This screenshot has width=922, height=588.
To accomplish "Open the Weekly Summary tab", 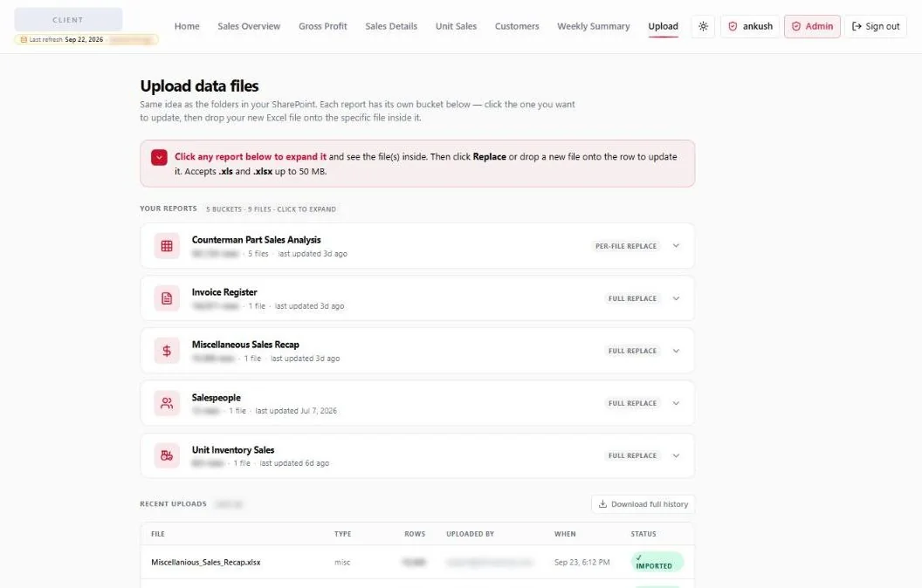I will [x=594, y=26].
